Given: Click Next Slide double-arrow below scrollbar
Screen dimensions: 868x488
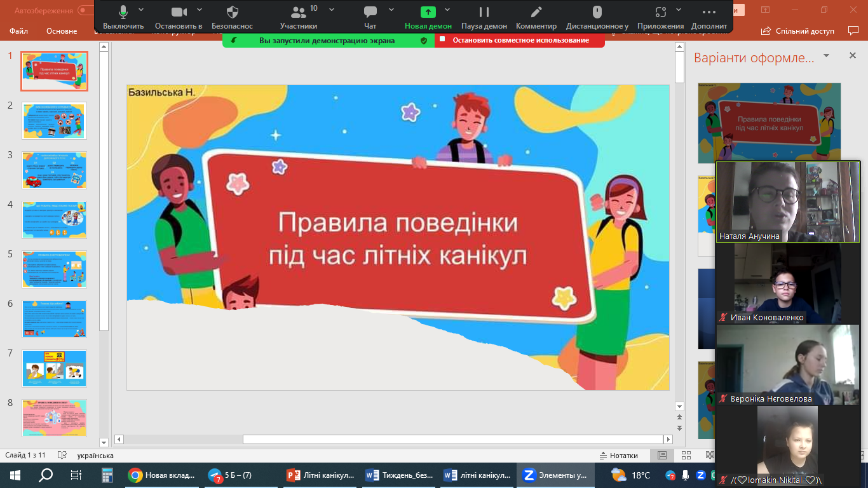Looking at the screenshot, I should (679, 428).
